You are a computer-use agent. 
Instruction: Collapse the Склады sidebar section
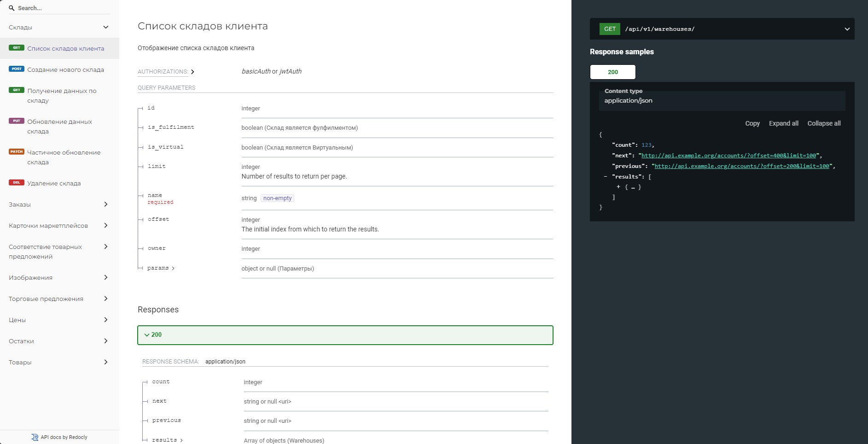tap(105, 27)
